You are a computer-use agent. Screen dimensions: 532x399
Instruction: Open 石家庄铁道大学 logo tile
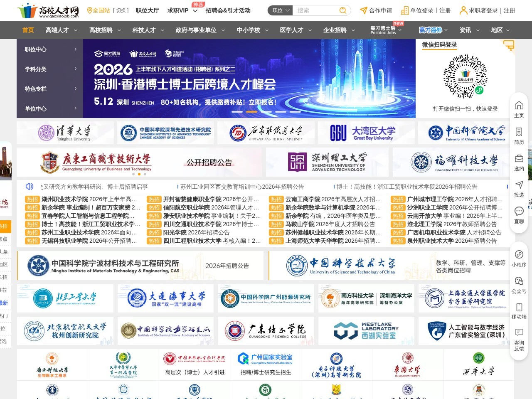(266, 133)
